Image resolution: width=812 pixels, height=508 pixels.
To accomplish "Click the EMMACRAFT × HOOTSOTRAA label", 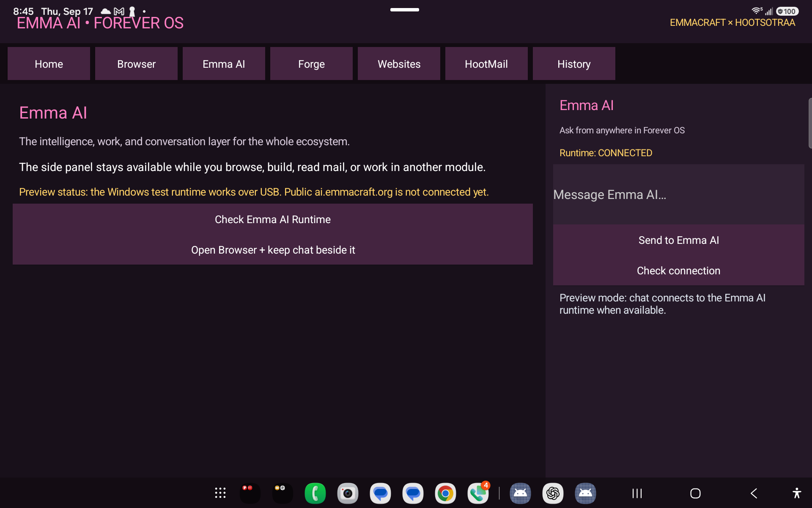I will point(732,23).
